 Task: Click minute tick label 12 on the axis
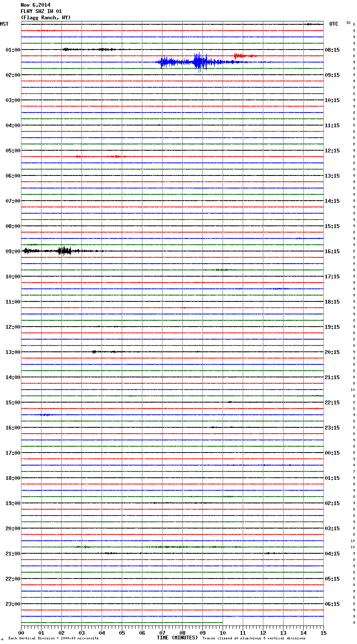(x=263, y=633)
